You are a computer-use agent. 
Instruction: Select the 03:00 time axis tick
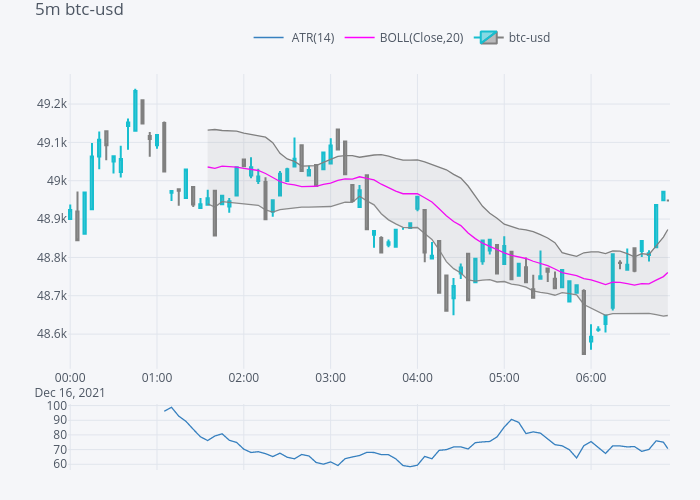[x=330, y=378]
